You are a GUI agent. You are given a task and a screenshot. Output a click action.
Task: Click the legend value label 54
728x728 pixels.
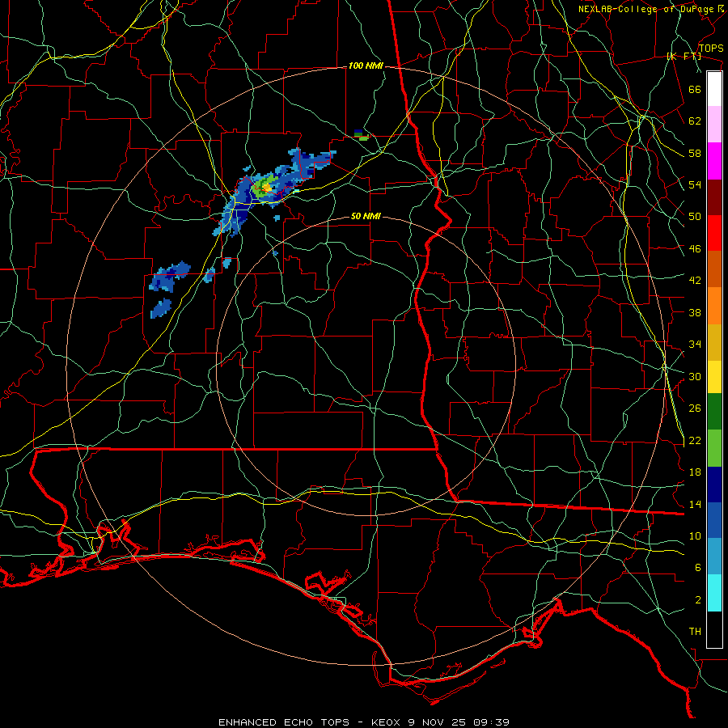tap(695, 184)
